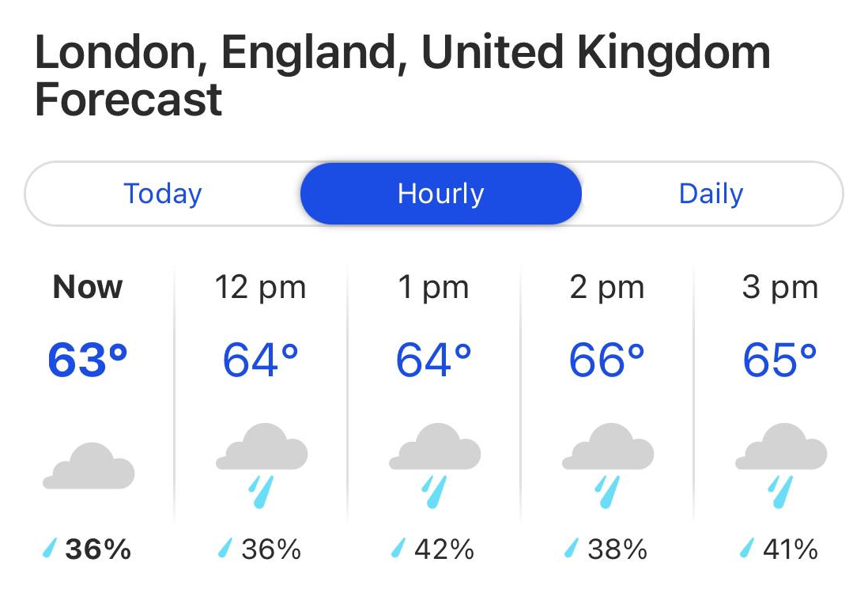Select the Now temperature 63°
The image size is (868, 600).
[x=88, y=360]
